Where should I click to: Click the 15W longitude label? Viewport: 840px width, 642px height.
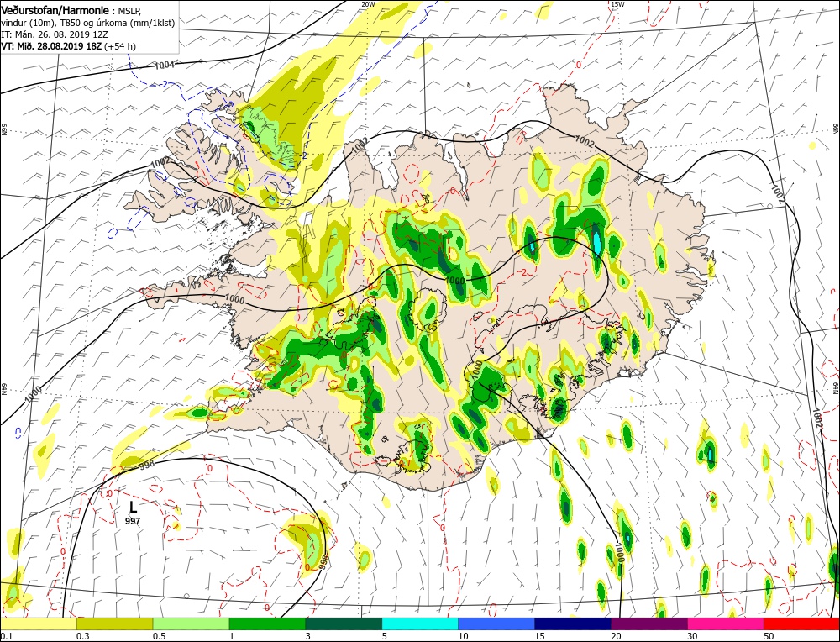tap(617, 3)
